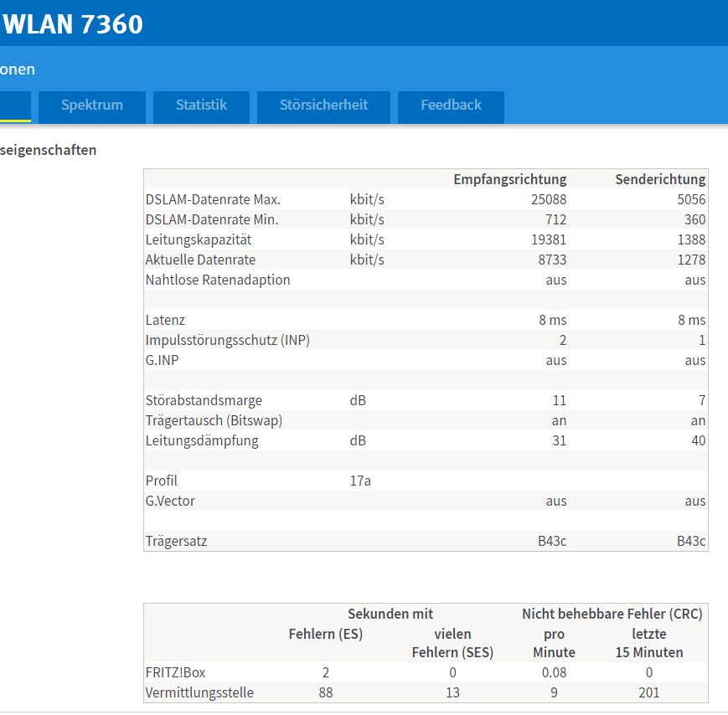The image size is (728, 715).
Task: Click the Vermittlungsstelle row in error table
Action: pyautogui.click(x=199, y=692)
